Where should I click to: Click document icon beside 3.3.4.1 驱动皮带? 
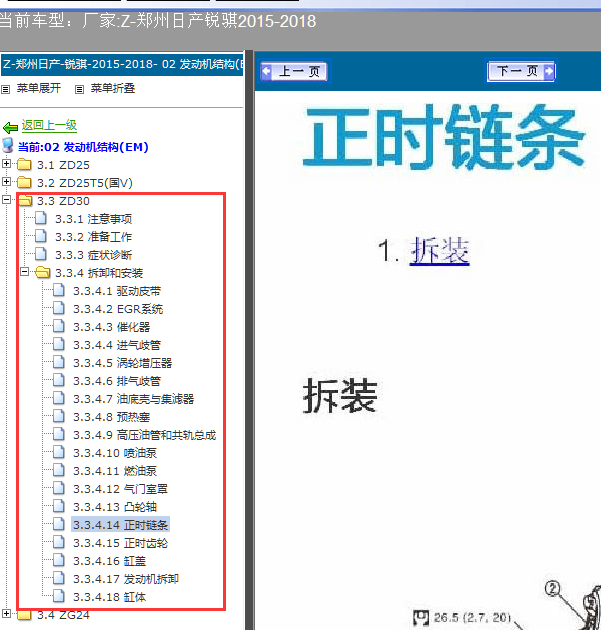click(x=59, y=290)
